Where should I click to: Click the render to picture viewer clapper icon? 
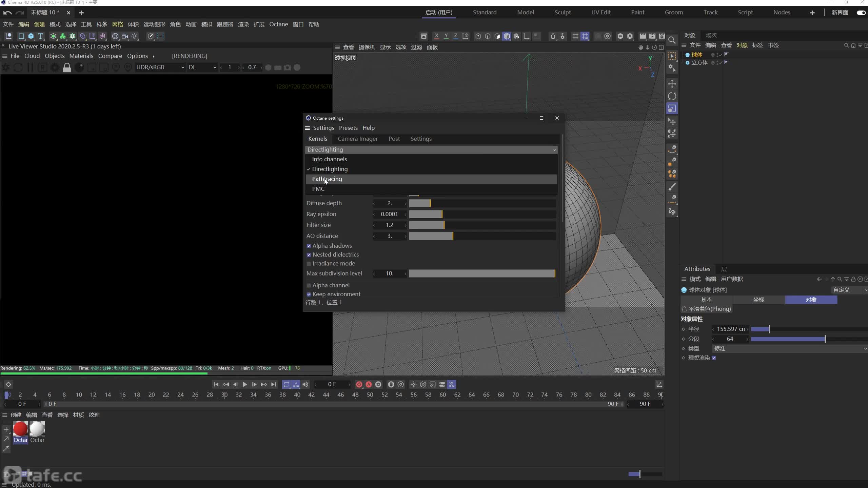tap(652, 36)
